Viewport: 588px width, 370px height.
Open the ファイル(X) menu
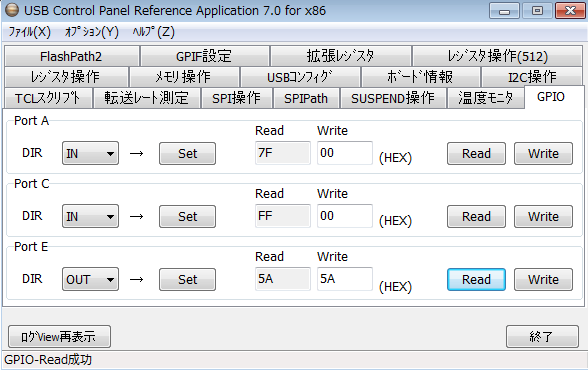[x=30, y=32]
